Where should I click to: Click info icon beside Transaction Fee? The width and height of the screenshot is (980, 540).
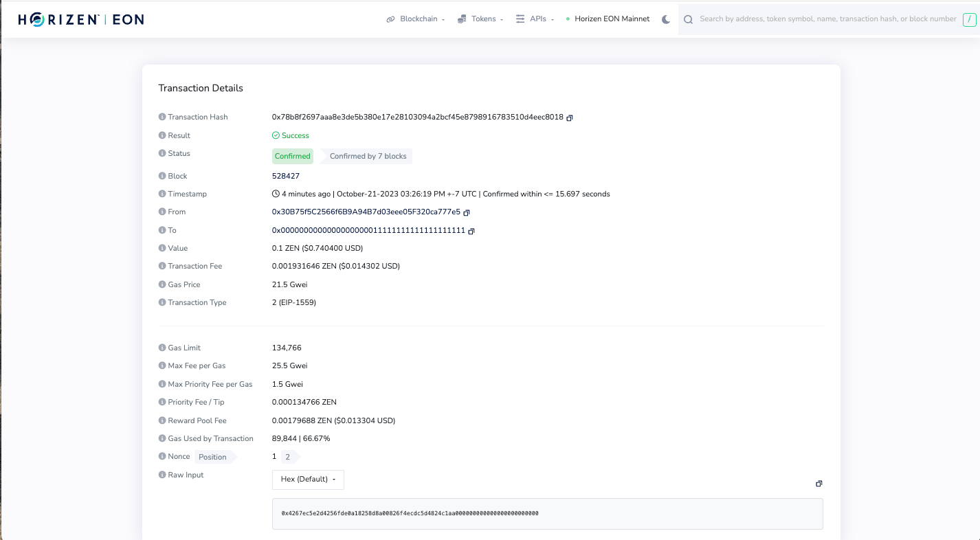162,266
